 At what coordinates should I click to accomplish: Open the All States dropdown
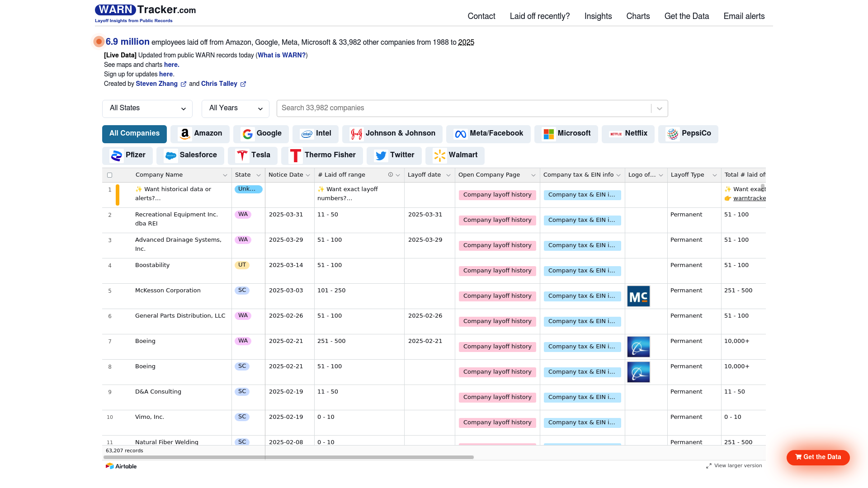click(147, 108)
